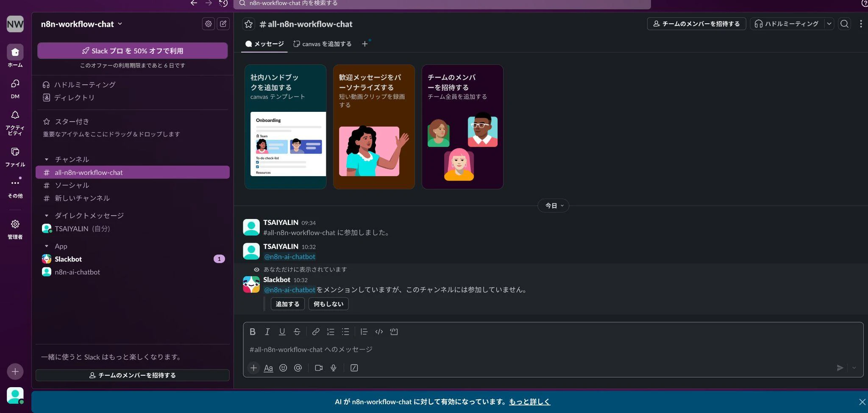This screenshot has height=413, width=868.
Task: Toggle the bulleted list format
Action: (x=345, y=332)
